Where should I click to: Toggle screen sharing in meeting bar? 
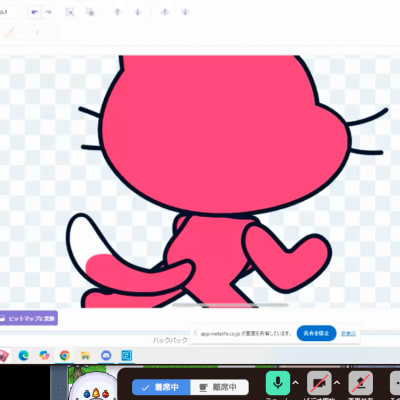(360, 383)
